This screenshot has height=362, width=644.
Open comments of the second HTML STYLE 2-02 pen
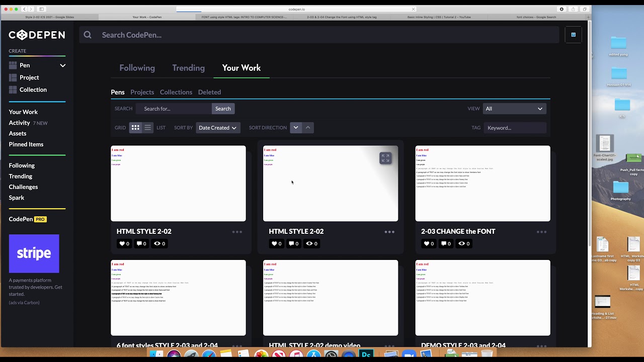click(294, 243)
